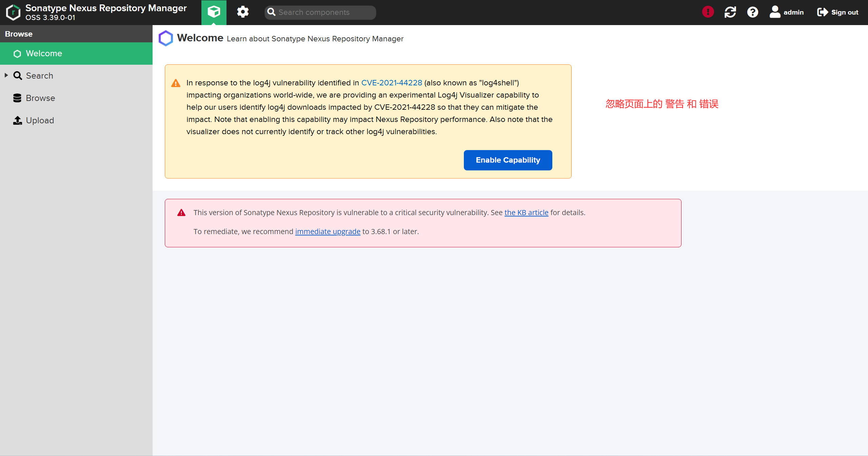Screen dimensions: 868x456
Task: Click the Sonatype Nexus logo
Action: (x=14, y=12)
